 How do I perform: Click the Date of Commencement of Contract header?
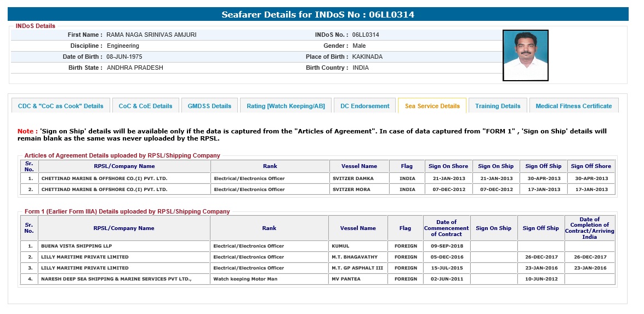coord(446,228)
